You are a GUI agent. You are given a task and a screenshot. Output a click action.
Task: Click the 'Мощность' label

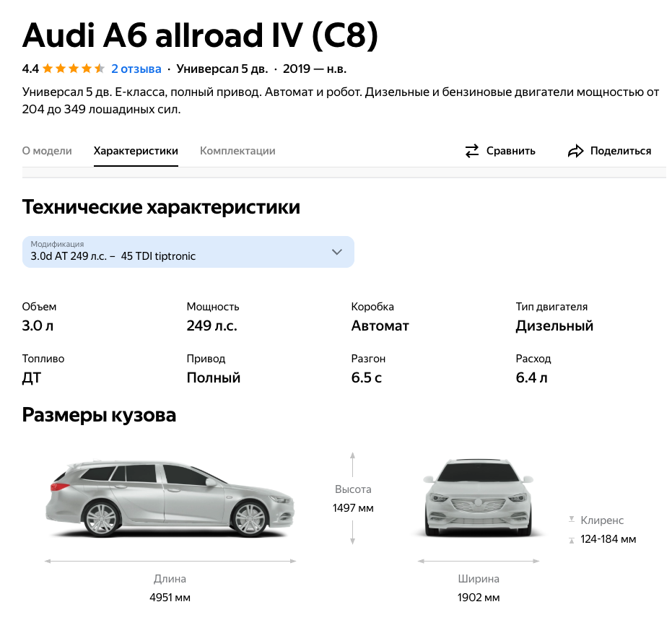click(212, 307)
